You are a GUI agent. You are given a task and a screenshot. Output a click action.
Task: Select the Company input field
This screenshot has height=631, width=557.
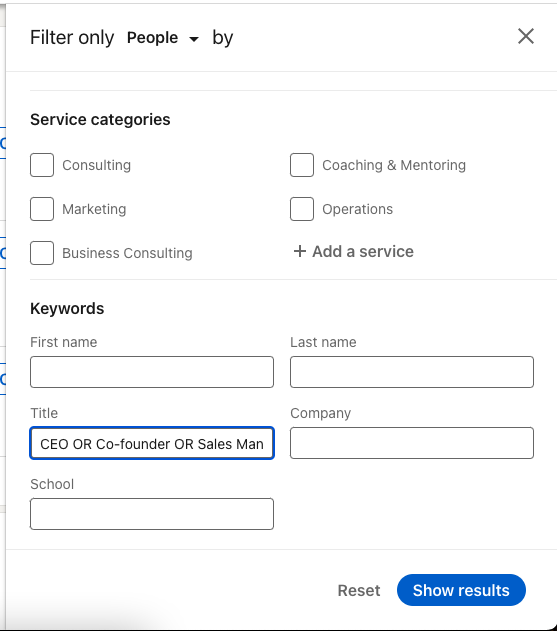click(x=412, y=443)
